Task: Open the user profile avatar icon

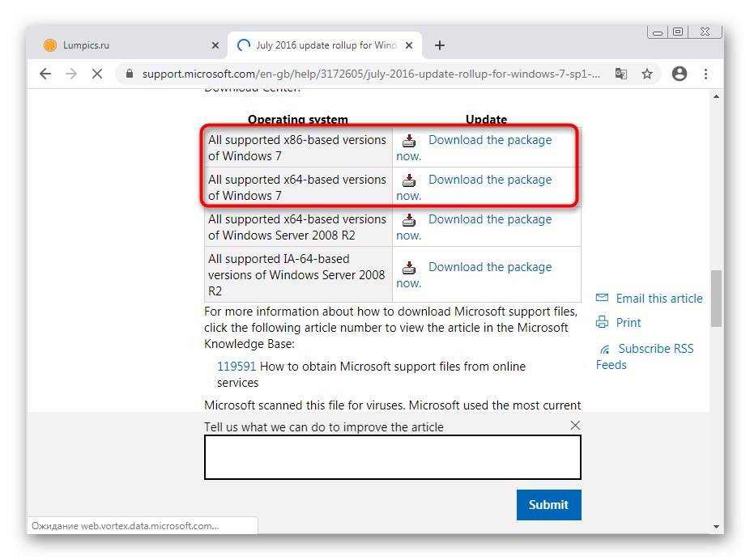Action: (680, 74)
